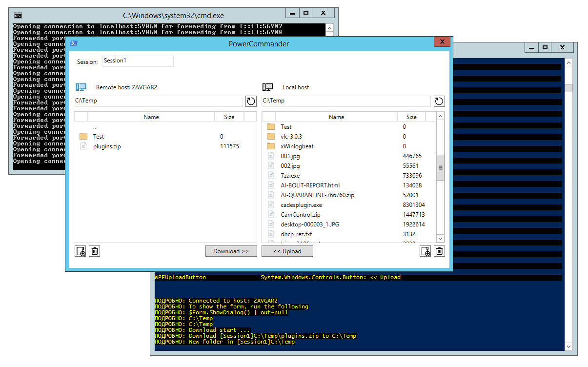This screenshot has height=367, width=588.
Task: Delete selected item on remote host
Action: (x=95, y=251)
